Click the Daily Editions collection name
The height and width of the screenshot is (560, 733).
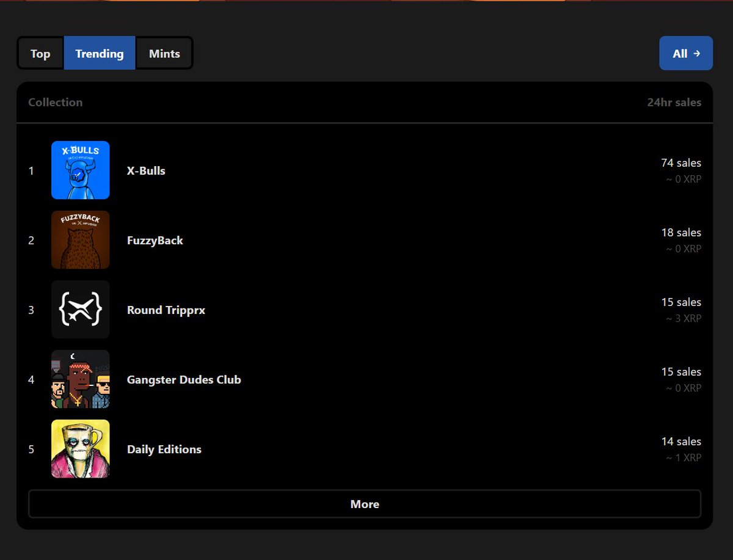[x=164, y=449]
